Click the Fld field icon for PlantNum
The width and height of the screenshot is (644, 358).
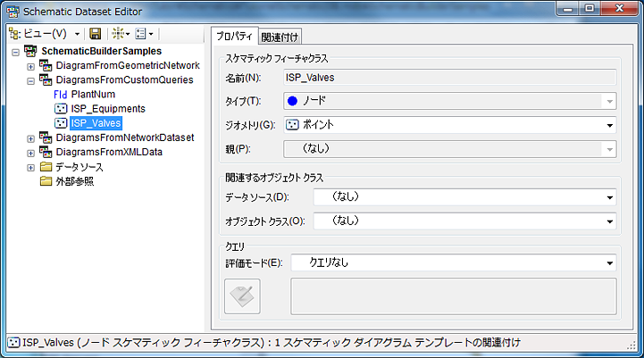coord(61,95)
